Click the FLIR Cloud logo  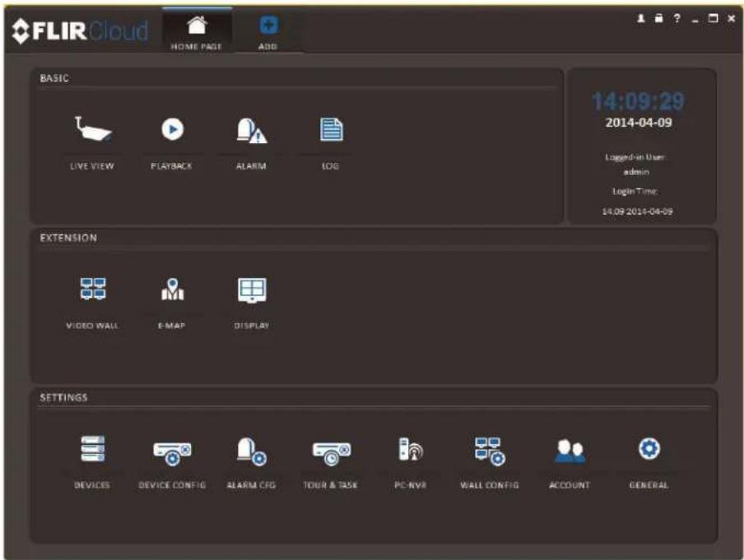tap(80, 30)
